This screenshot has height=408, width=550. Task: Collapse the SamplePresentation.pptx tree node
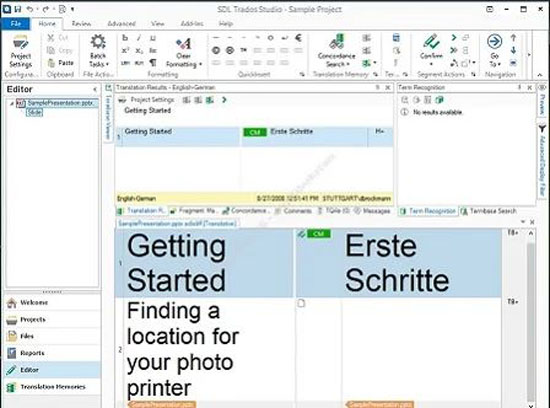pyautogui.click(x=12, y=103)
